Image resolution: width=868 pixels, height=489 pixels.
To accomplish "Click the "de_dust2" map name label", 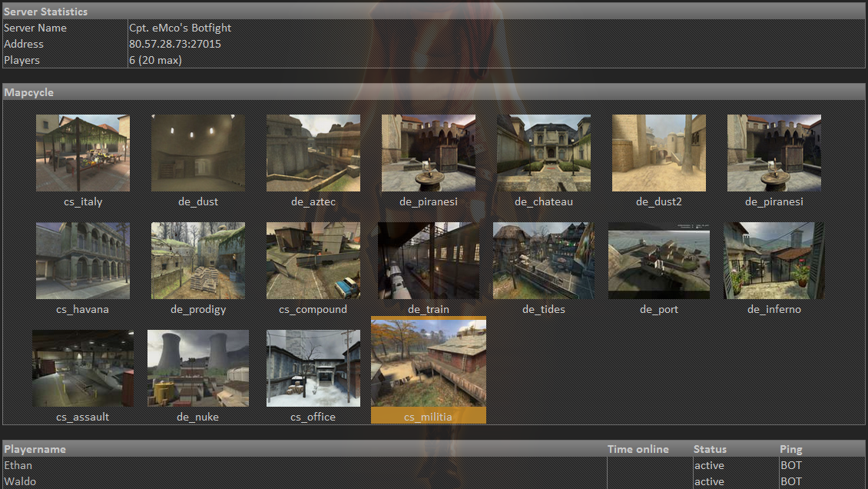I will pos(659,201).
